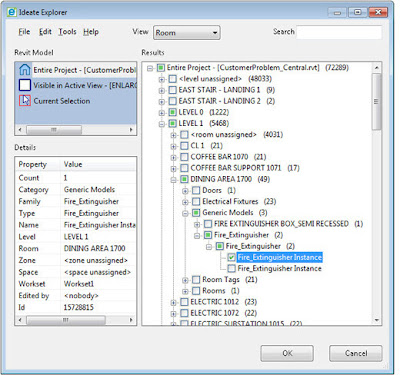Click the Ideate Explorer title bar icon
Image resolution: width=400 pixels, height=375 pixels.
pos(12,12)
